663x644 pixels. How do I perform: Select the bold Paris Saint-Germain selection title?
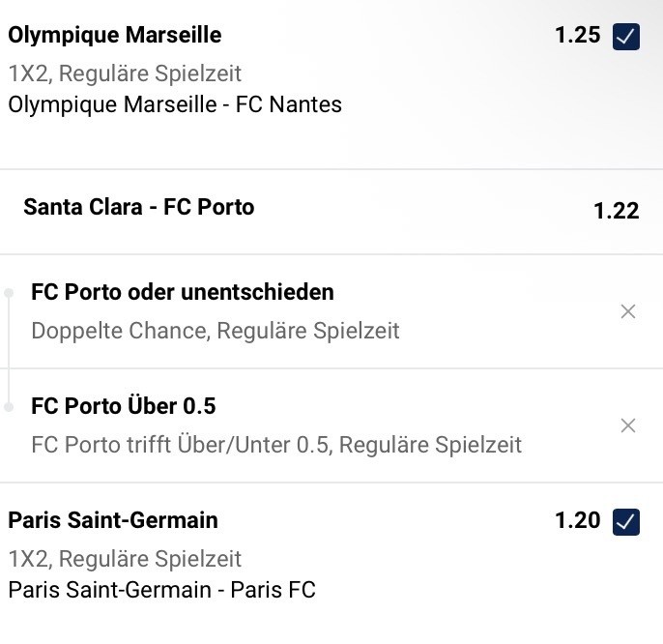pyautogui.click(x=113, y=520)
